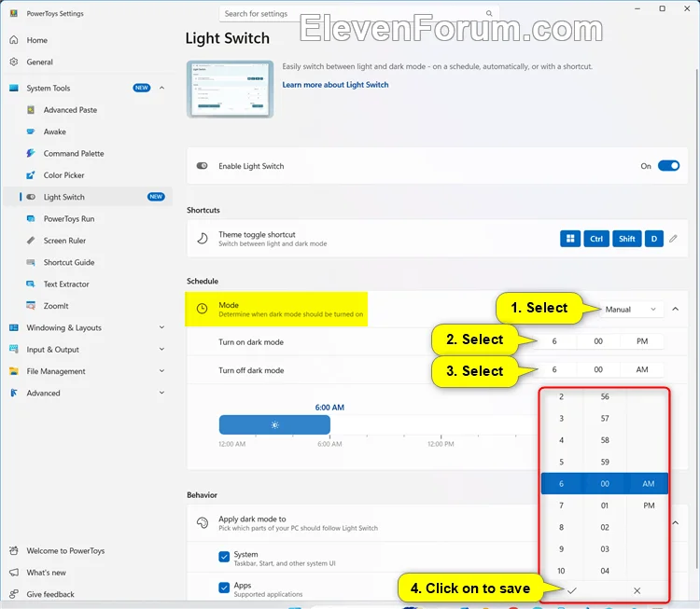
Task: Click the Windows key shortcut button
Action: coord(570,239)
